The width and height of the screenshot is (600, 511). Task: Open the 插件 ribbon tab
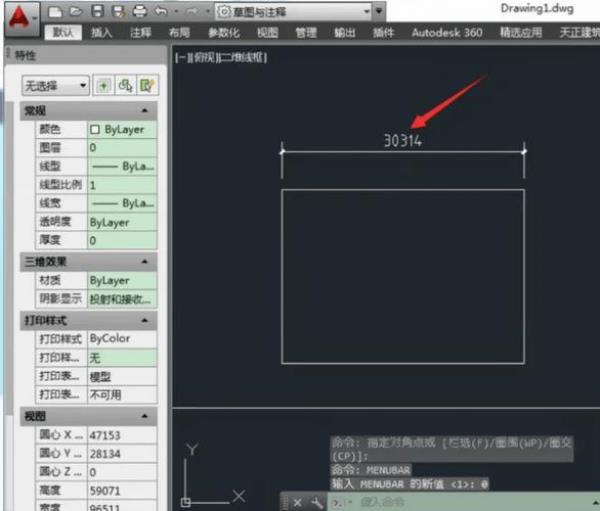click(383, 33)
